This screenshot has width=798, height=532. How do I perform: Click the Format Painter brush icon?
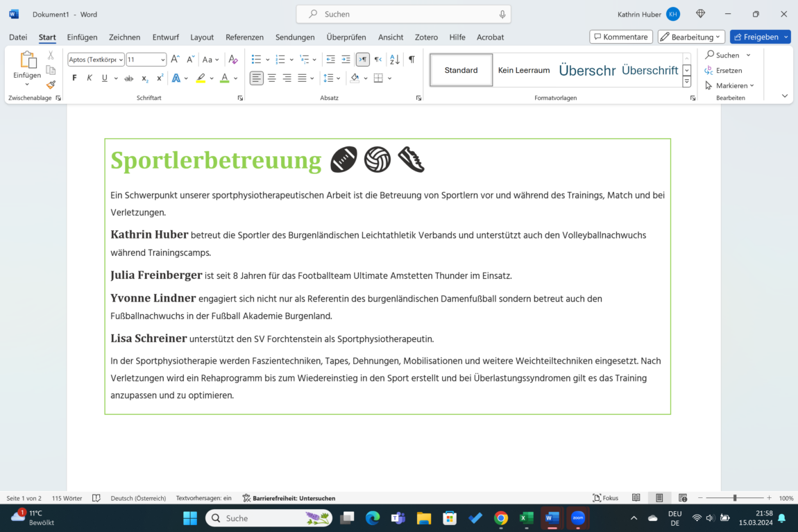51,85
